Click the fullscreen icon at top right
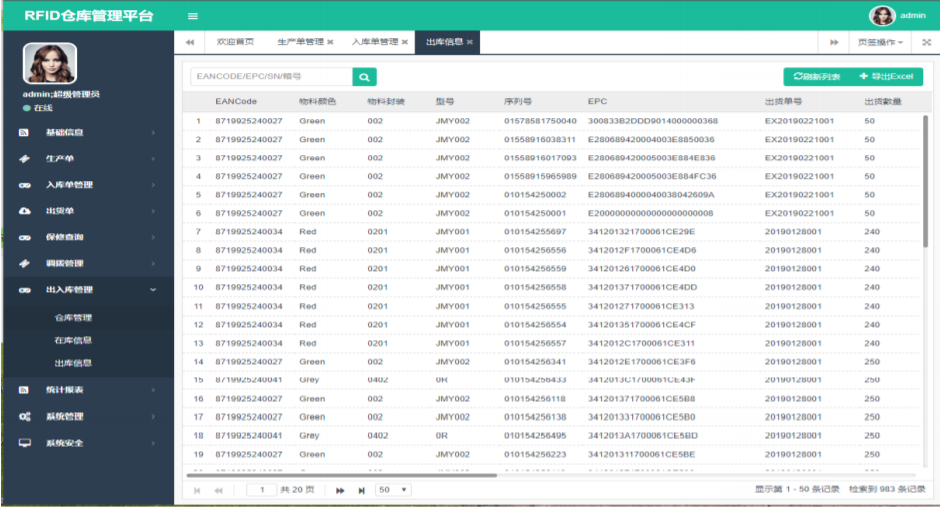The width and height of the screenshot is (940, 507). (x=926, y=42)
